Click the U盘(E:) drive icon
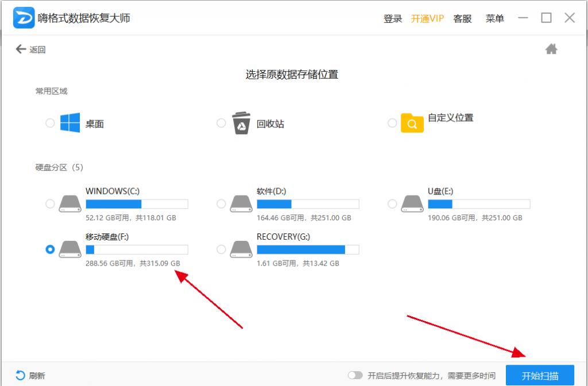This screenshot has width=588, height=386. (x=412, y=204)
